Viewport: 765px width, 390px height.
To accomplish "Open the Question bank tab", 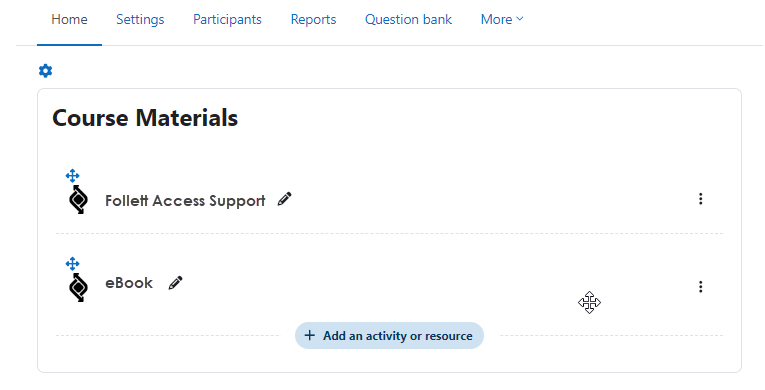I will tap(408, 20).
